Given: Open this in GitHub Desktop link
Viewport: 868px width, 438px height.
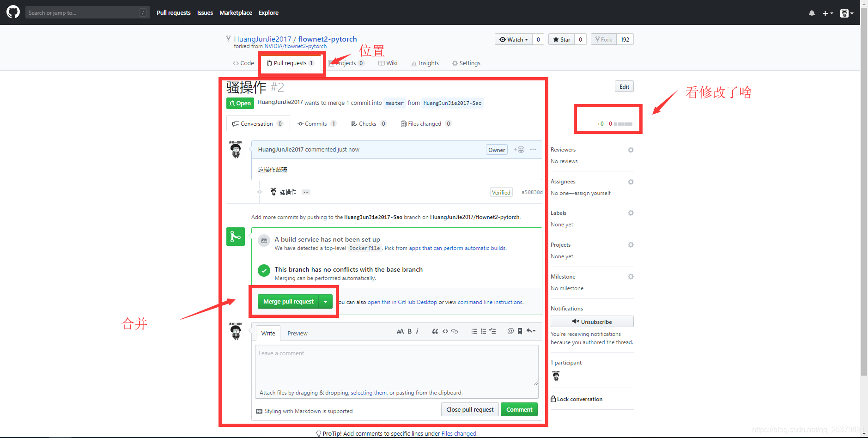Looking at the screenshot, I should [x=402, y=302].
